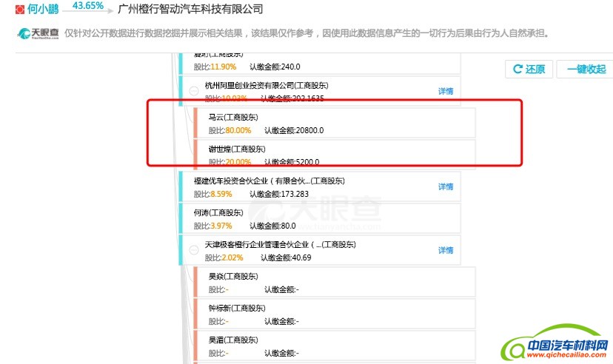The image size is (613, 364).
Task: Click the 2.02% share ratio
Action: pyautogui.click(x=232, y=257)
